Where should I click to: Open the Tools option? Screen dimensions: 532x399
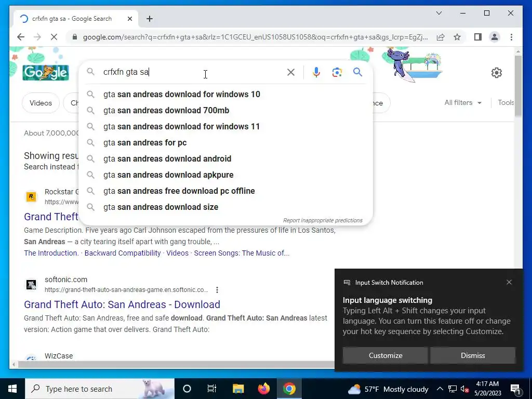pyautogui.click(x=506, y=102)
